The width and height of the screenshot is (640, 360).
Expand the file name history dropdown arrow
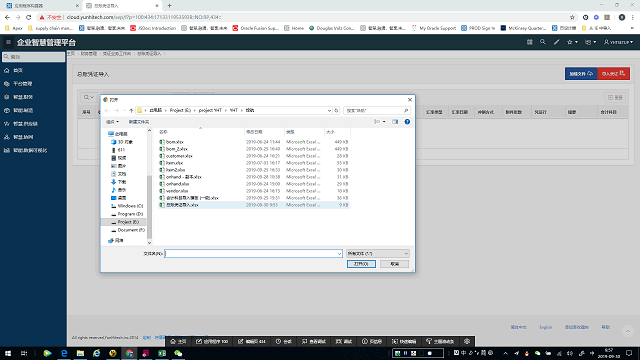pyautogui.click(x=339, y=253)
